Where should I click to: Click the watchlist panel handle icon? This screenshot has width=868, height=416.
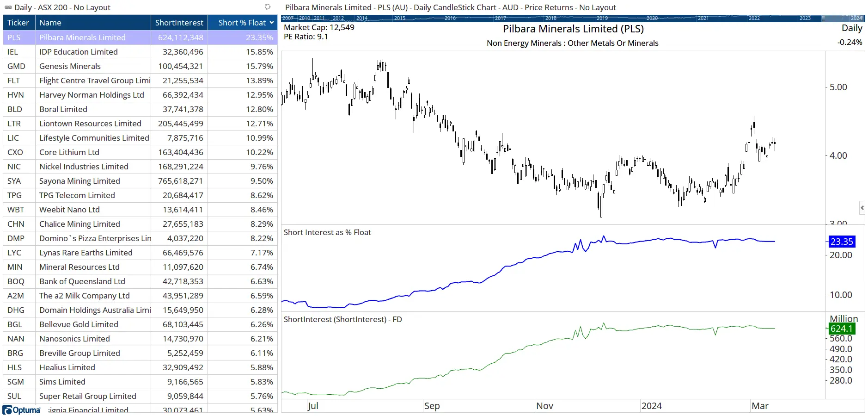point(8,7)
